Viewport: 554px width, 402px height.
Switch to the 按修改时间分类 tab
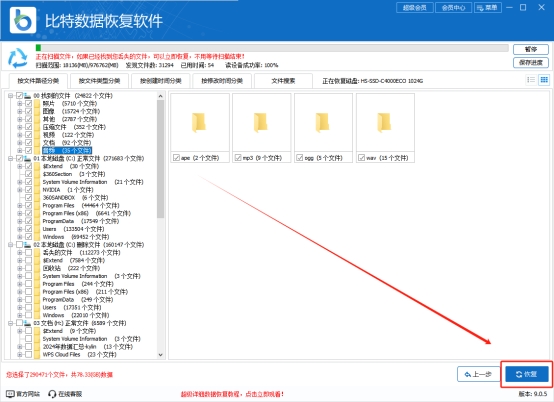[x=222, y=81]
